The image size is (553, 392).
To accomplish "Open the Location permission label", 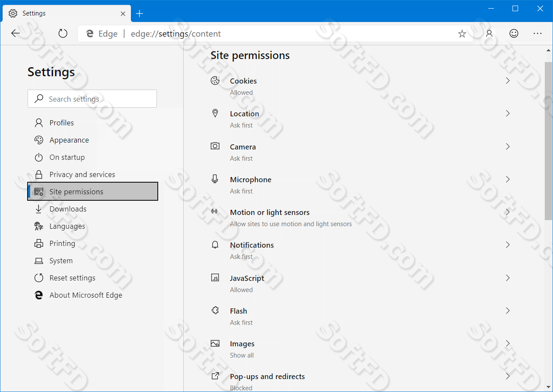I will (x=244, y=114).
